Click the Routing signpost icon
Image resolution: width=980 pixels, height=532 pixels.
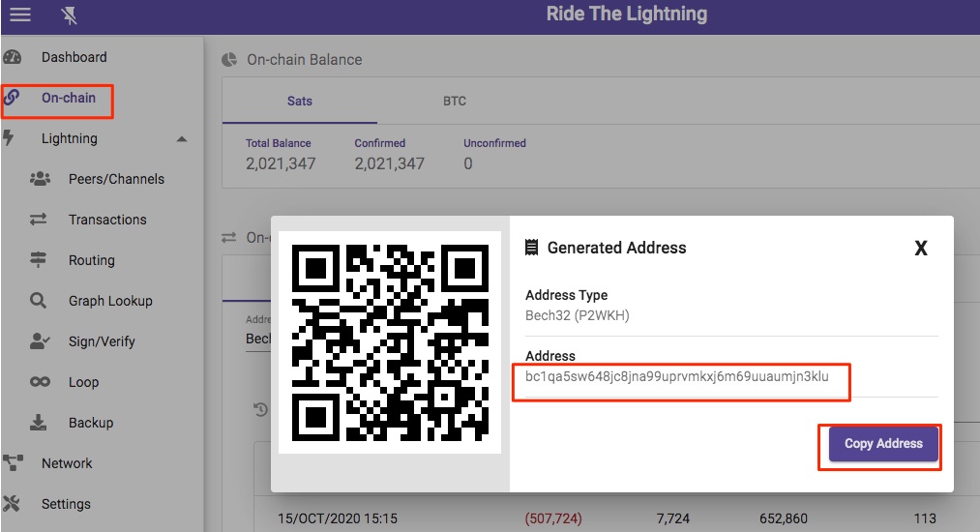(38, 259)
